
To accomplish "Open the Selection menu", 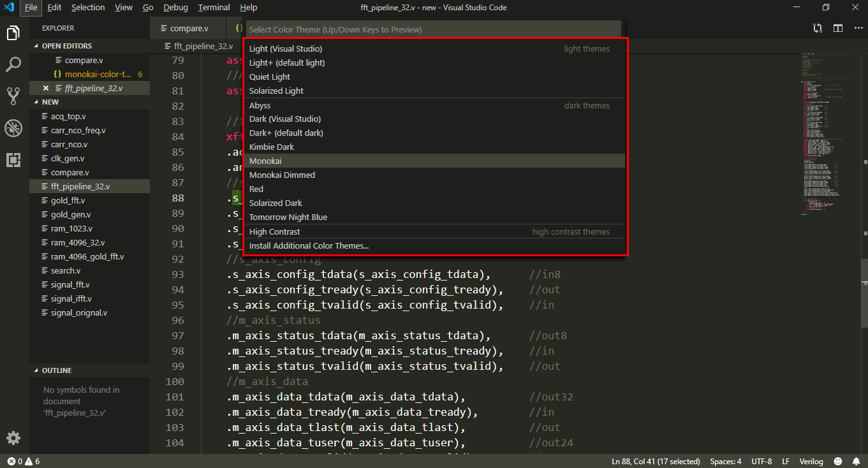I will [x=88, y=8].
